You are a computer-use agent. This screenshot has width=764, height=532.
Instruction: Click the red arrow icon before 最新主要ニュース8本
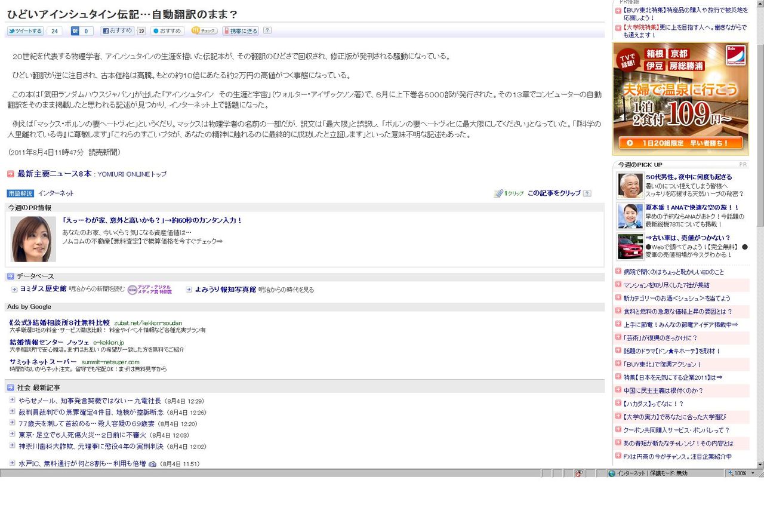[x=11, y=174]
